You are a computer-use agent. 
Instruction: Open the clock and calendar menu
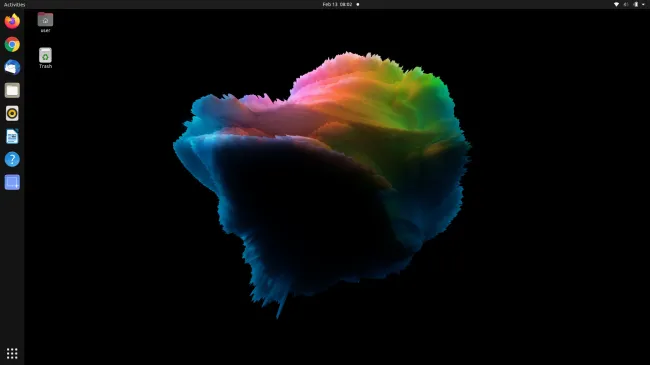coord(337,5)
